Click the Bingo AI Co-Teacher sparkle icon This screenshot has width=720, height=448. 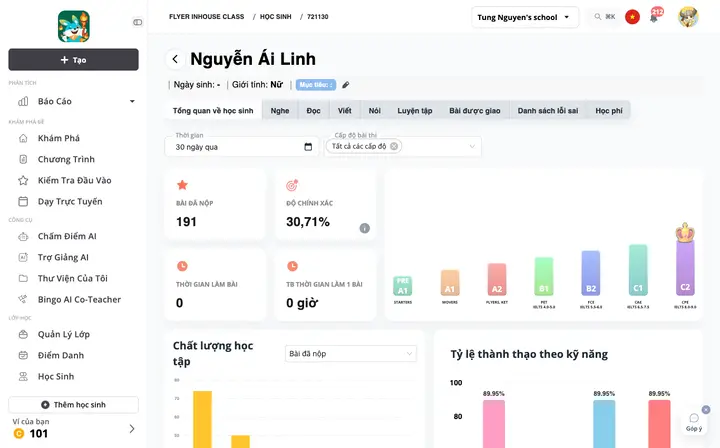(23, 299)
